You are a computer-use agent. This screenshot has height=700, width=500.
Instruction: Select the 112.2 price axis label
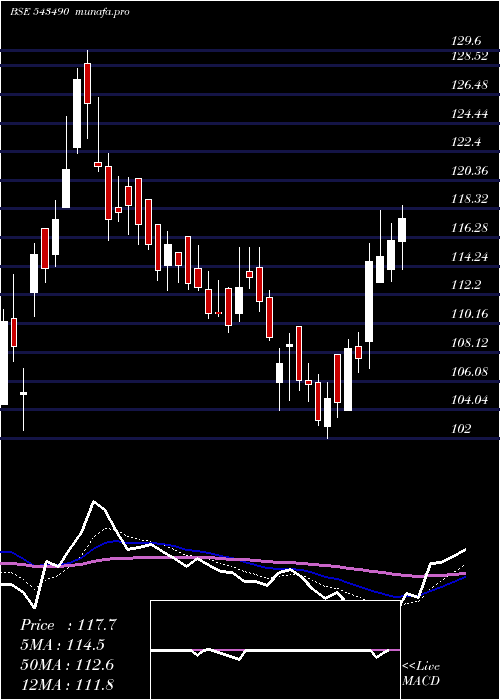[x=466, y=285]
